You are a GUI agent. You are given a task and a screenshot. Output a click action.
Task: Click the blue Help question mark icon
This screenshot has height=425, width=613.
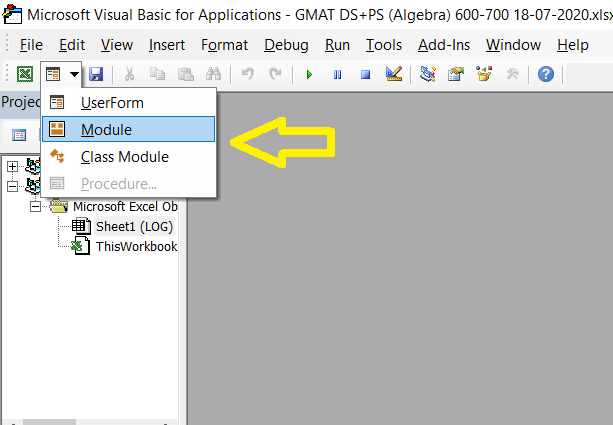coord(546,74)
